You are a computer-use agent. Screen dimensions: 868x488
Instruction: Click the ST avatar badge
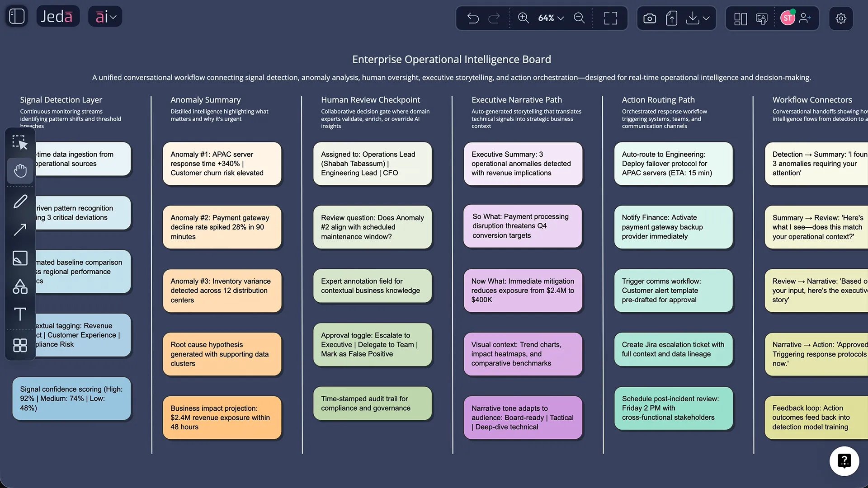788,18
